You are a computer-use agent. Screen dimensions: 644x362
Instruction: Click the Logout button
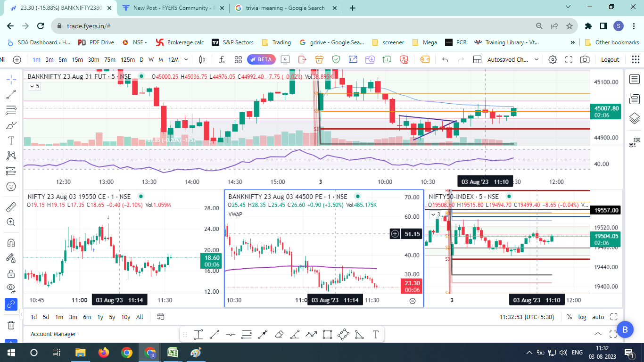[x=610, y=60]
